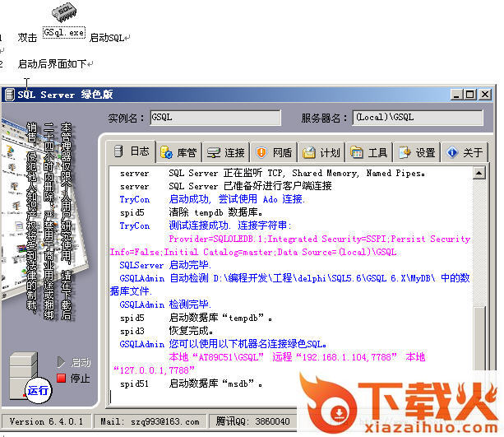504x437 pixels.
Task: Click the log vertical scrollbar thumb
Action: tap(479, 340)
